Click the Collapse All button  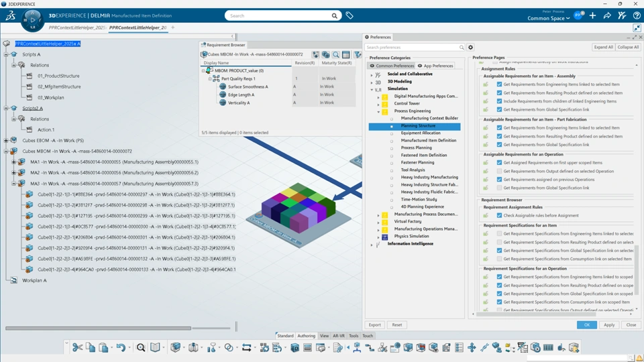click(x=628, y=47)
